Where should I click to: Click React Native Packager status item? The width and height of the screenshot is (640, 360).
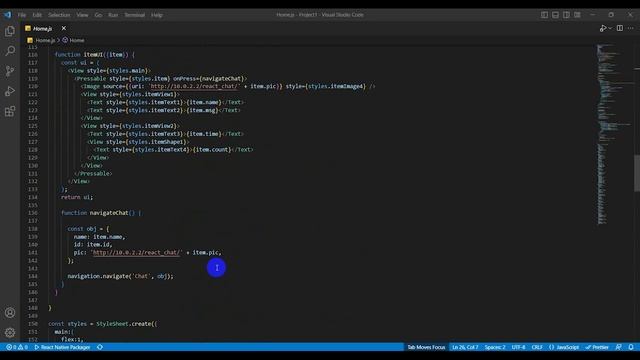62,347
